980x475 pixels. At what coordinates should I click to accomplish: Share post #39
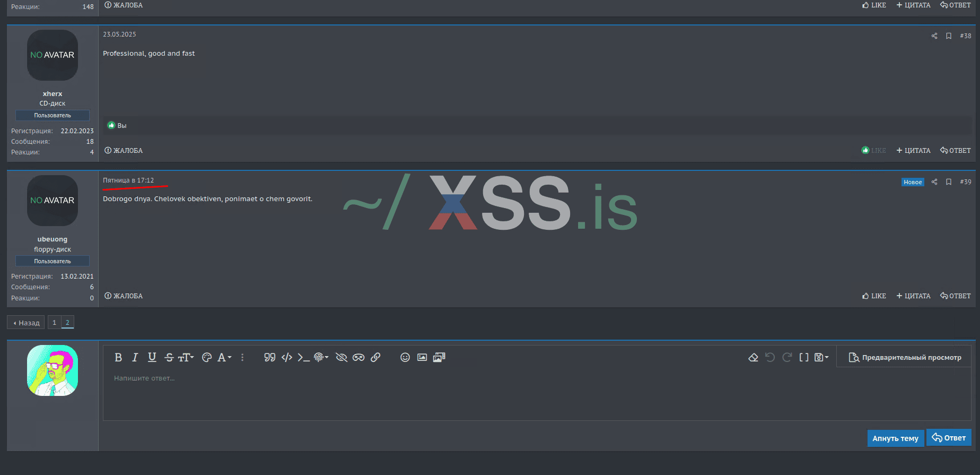(934, 182)
